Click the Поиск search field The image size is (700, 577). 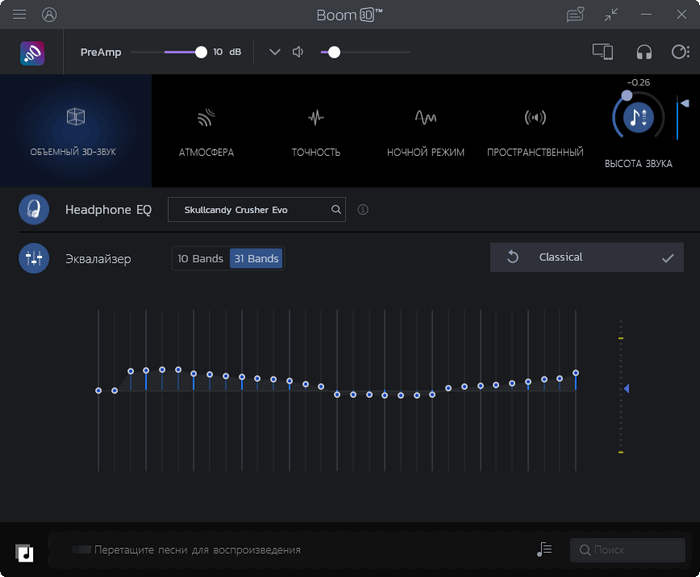pyautogui.click(x=627, y=550)
